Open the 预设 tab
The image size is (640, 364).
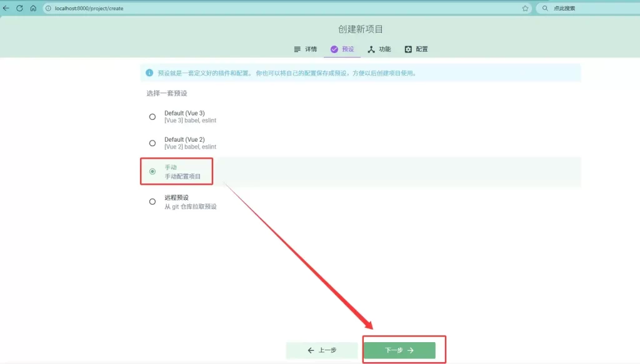point(342,49)
